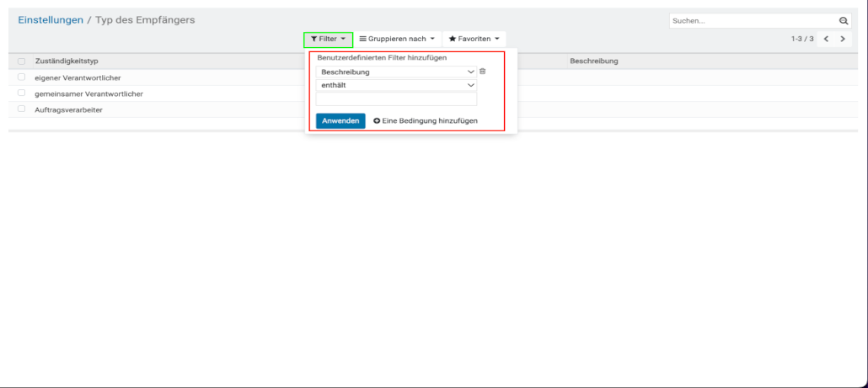Check the 'gemeinsamer Verantwortlicher' row checkbox

pos(21,93)
